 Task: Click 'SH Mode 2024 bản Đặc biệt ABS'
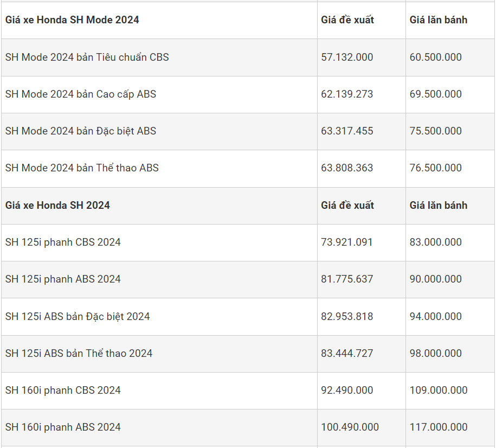tap(81, 131)
